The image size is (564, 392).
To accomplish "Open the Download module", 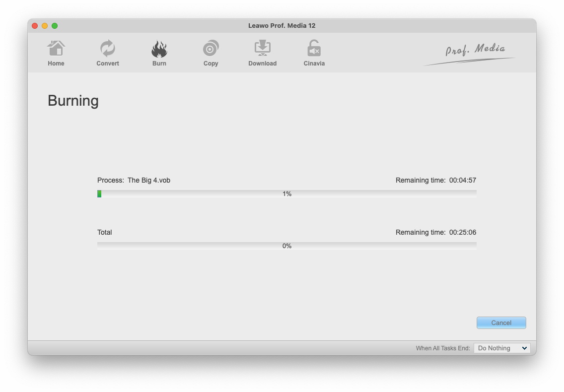I will tap(262, 53).
